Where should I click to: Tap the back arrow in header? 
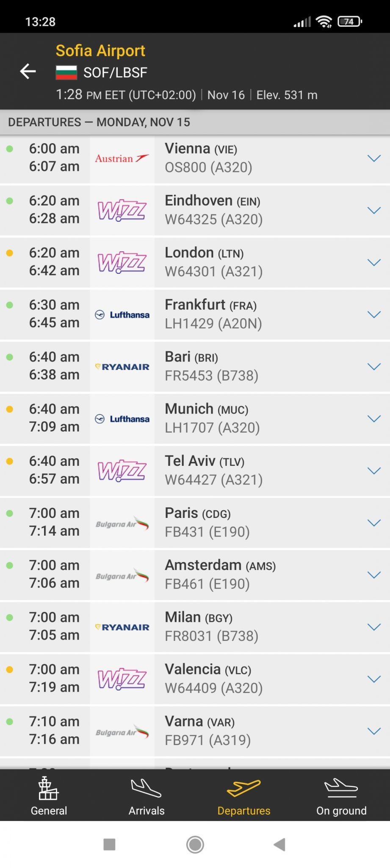tap(28, 71)
